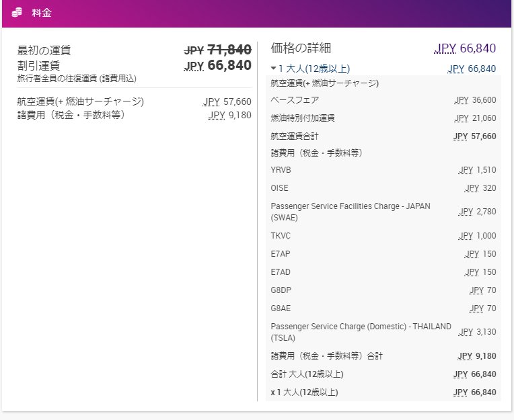514x420 pixels.
Task: Click the coins icon beside 料金 header
Action: pyautogui.click(x=17, y=13)
